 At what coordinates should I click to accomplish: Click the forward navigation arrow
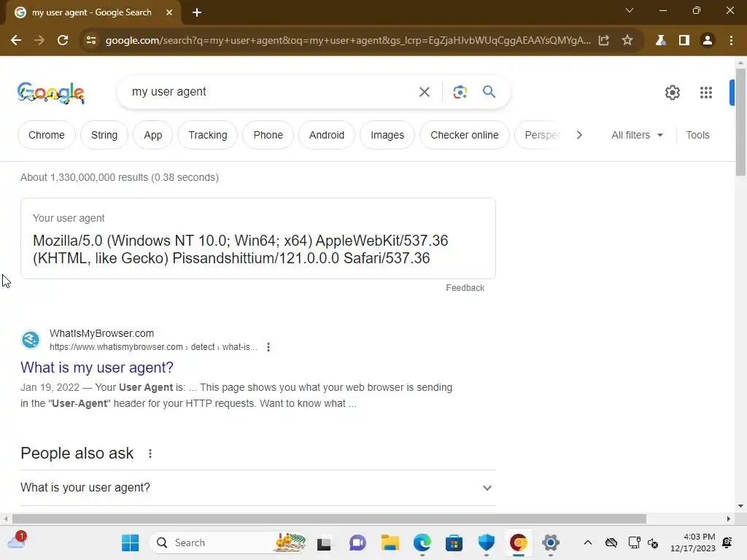pyautogui.click(x=39, y=41)
